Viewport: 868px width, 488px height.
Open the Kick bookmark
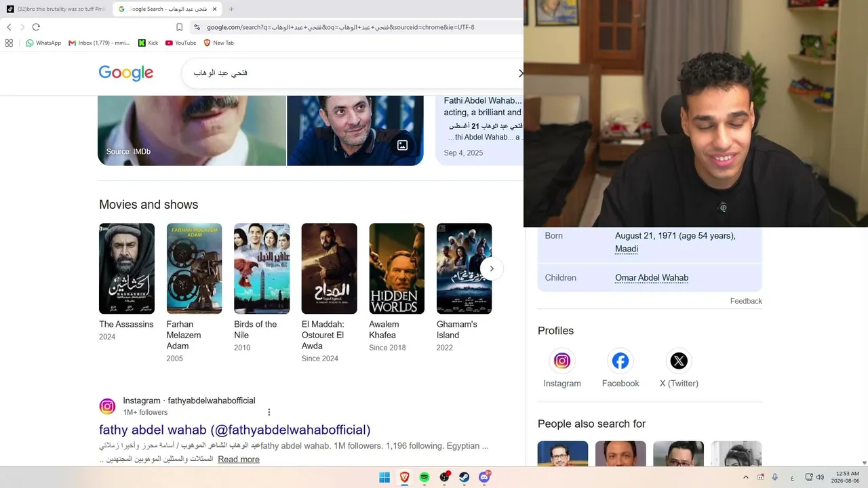pos(148,43)
